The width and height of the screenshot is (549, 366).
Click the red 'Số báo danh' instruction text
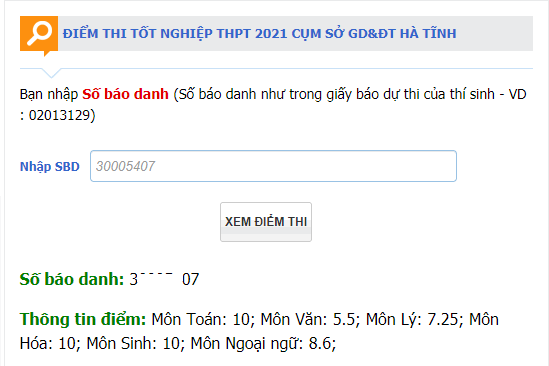[x=125, y=94]
